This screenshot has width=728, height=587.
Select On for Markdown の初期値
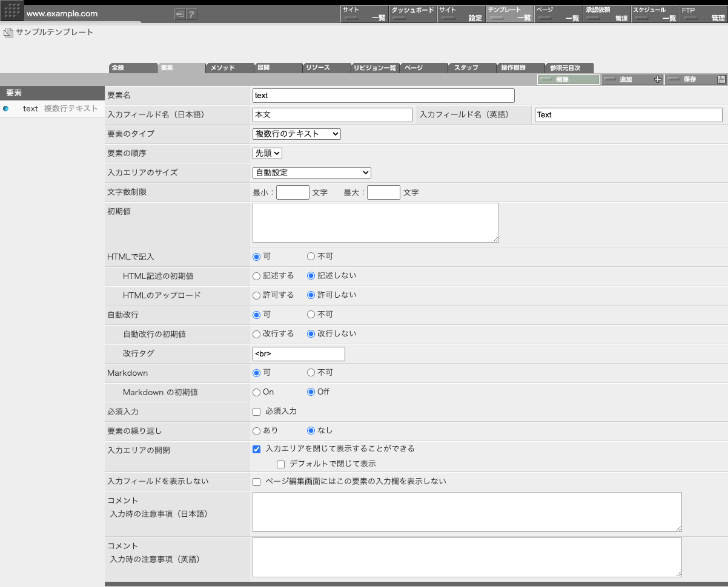pos(256,392)
